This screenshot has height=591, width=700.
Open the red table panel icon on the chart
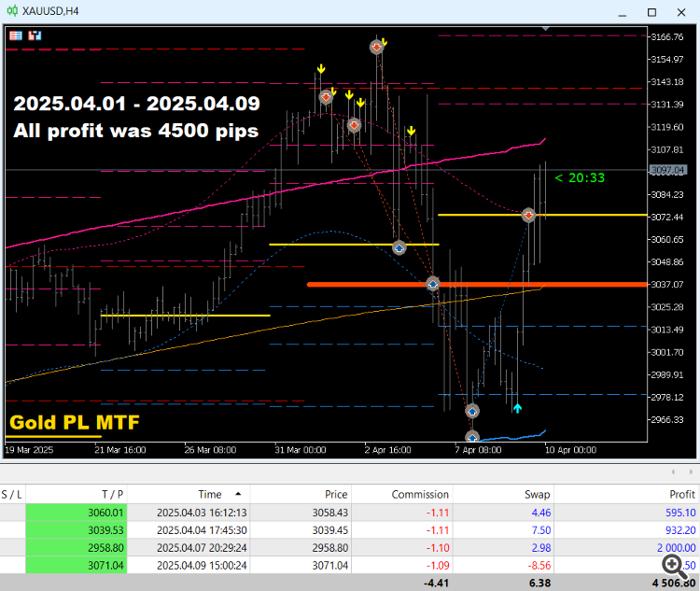click(x=16, y=35)
